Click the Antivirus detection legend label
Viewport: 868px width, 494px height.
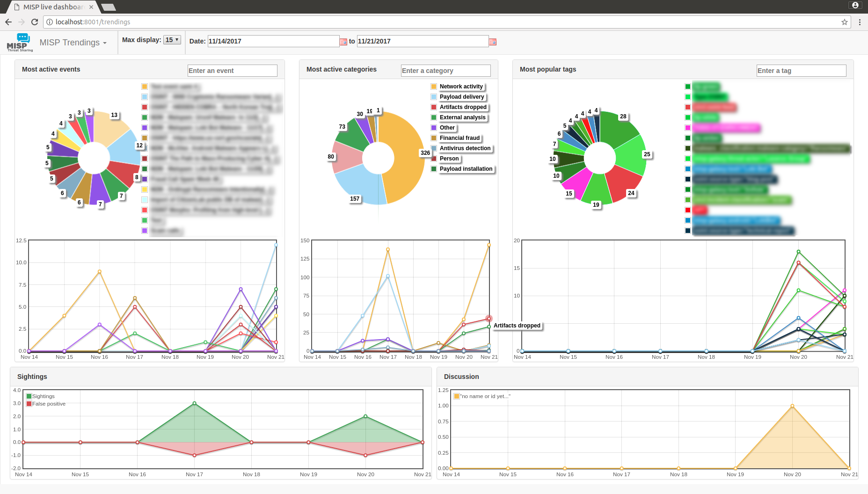(465, 148)
